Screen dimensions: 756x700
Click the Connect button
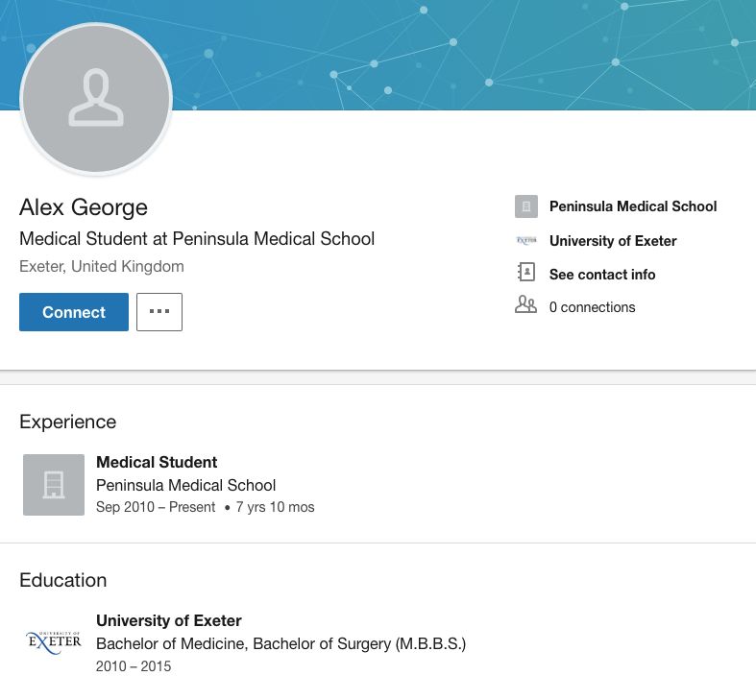click(x=74, y=312)
